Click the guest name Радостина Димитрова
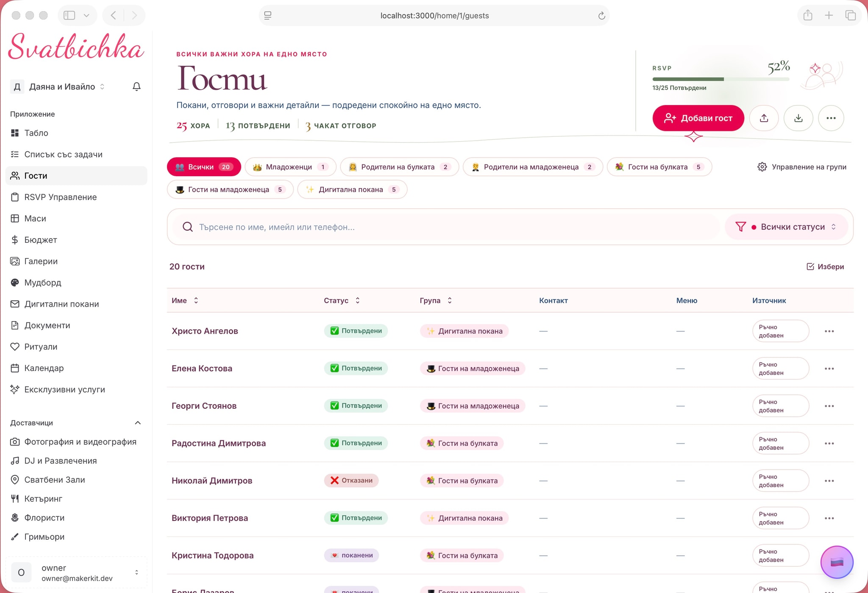 point(219,443)
